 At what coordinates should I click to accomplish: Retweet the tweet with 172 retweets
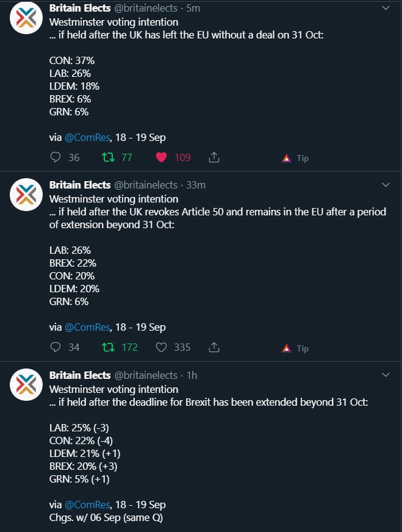click(x=108, y=348)
